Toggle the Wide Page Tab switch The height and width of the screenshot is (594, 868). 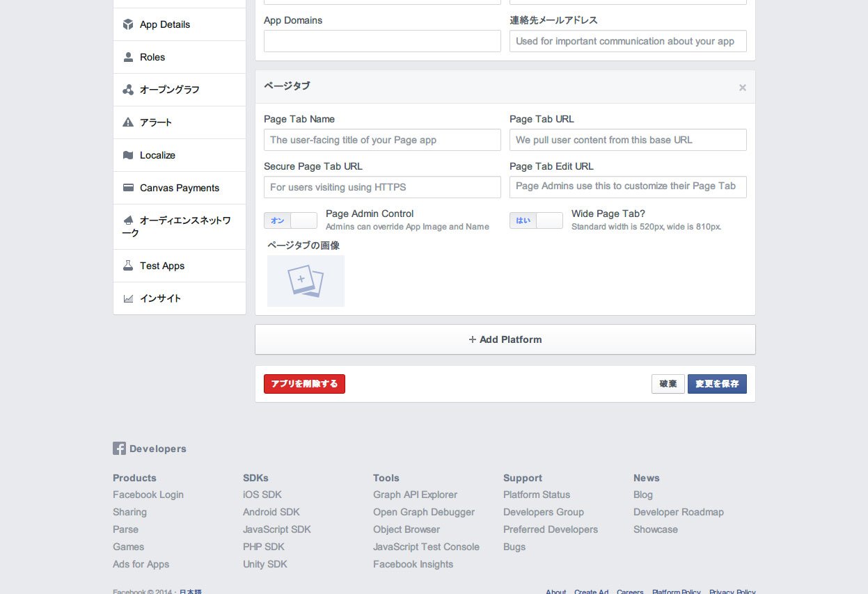[x=536, y=220]
